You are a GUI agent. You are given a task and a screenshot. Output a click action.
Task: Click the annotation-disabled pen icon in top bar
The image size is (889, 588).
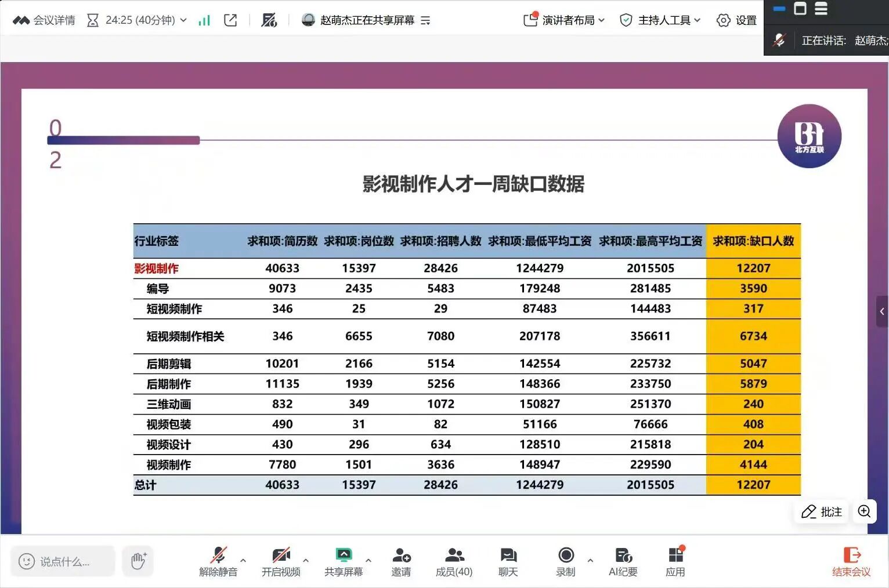[269, 20]
